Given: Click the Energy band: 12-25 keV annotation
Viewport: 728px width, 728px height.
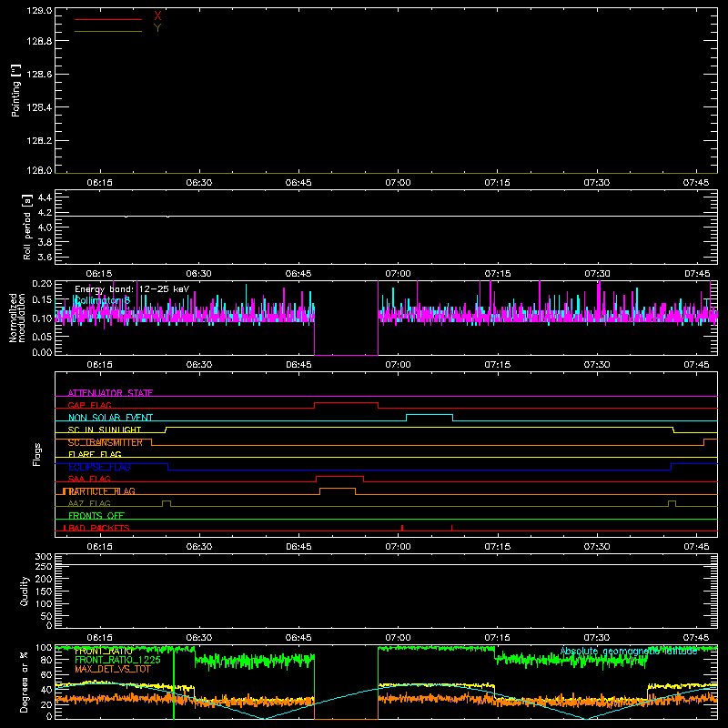Looking at the screenshot, I should (x=132, y=289).
